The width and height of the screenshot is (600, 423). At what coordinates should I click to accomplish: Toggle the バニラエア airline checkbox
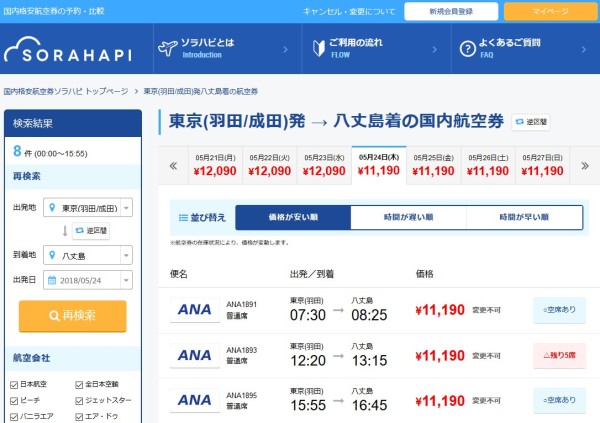(14, 417)
